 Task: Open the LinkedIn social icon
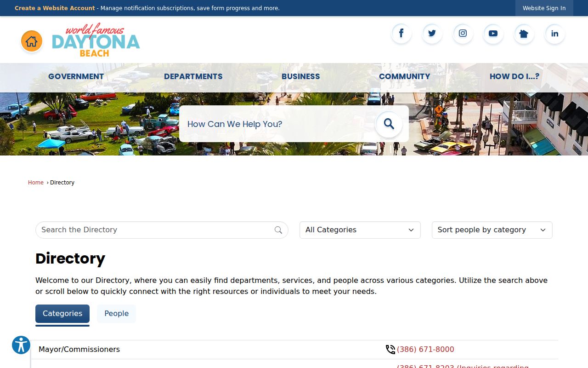pyautogui.click(x=554, y=34)
